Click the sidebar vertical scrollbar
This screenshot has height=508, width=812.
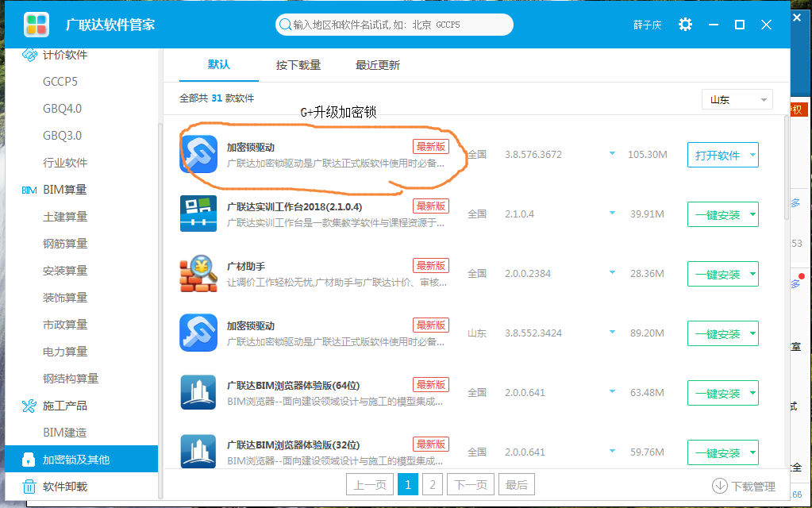coord(160,310)
